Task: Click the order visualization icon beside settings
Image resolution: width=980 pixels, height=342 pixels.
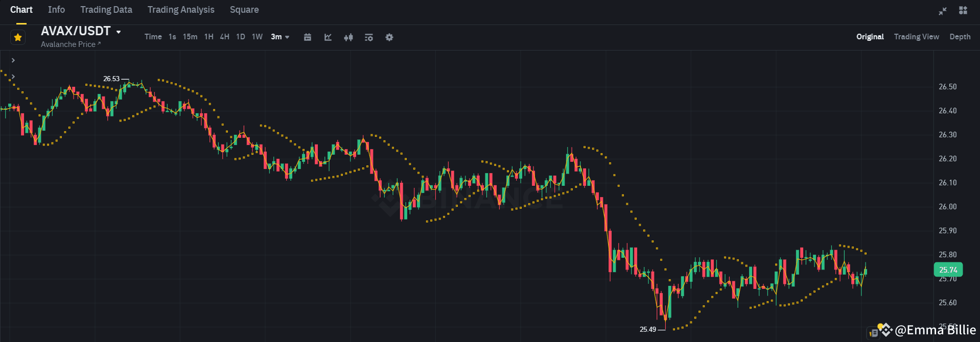Action: tap(368, 37)
